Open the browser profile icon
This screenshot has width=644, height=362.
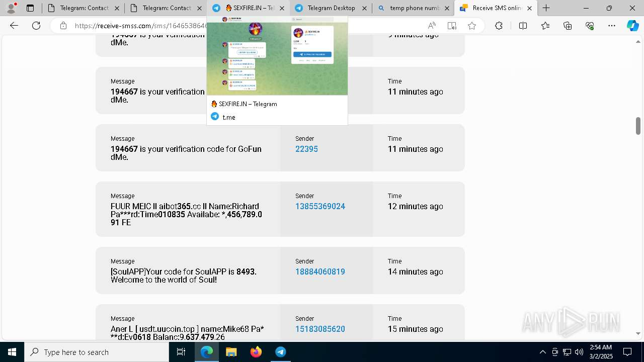(11, 8)
